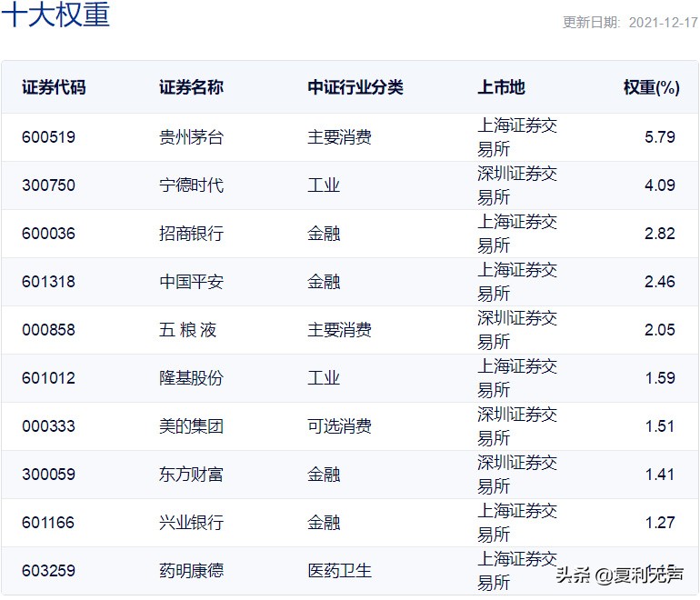Click security name 东方财富

(191, 475)
